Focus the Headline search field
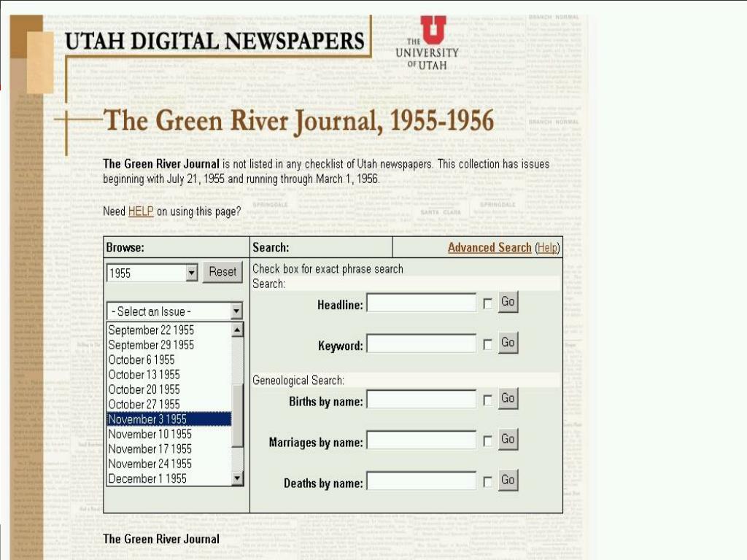Viewport: 747px width, 560px height. point(421,303)
